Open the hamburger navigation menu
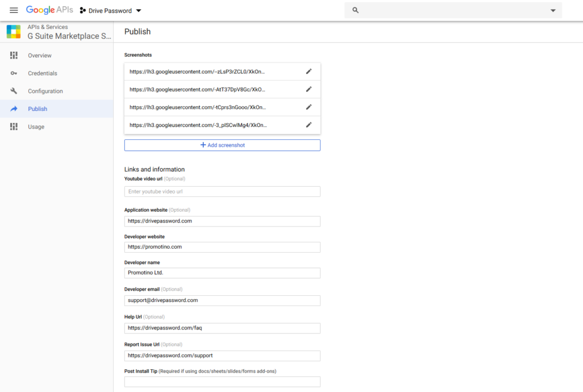Screen dimensions: 583x392 (x=14, y=10)
